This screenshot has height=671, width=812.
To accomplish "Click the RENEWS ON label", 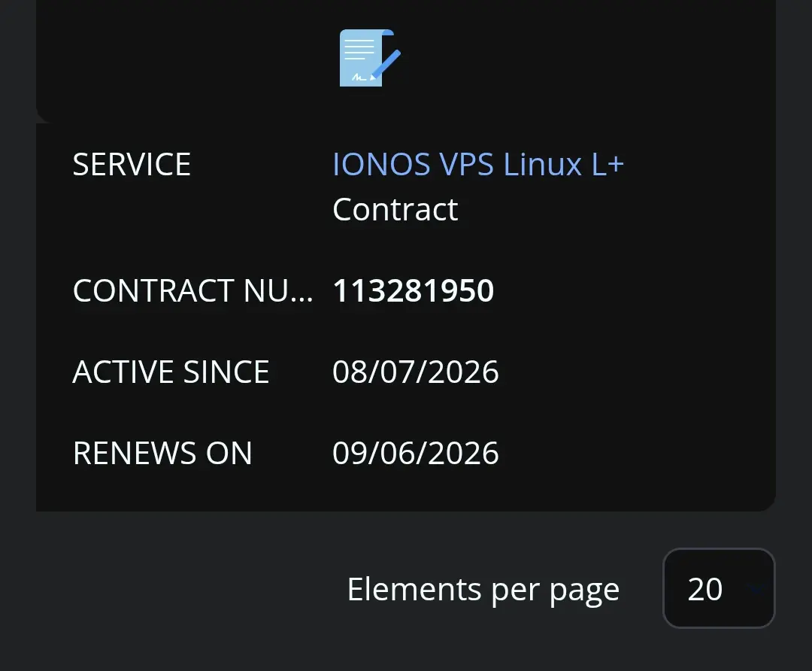I will click(162, 453).
